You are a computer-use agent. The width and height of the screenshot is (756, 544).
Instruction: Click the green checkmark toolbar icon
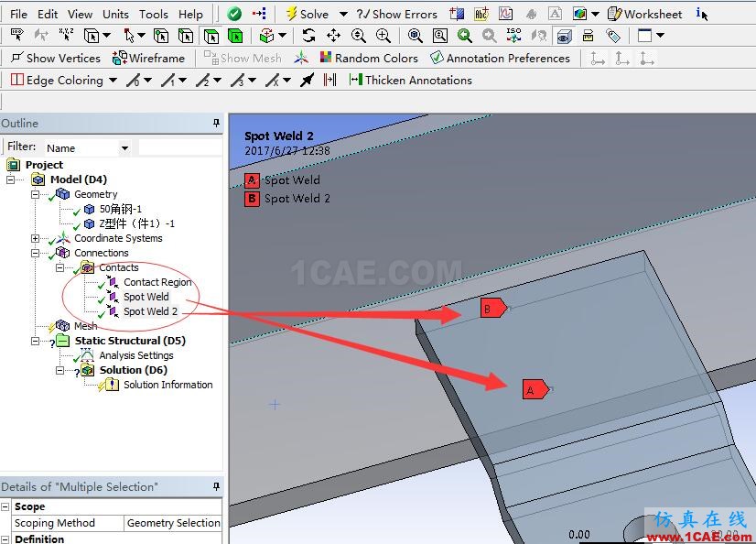pyautogui.click(x=234, y=14)
